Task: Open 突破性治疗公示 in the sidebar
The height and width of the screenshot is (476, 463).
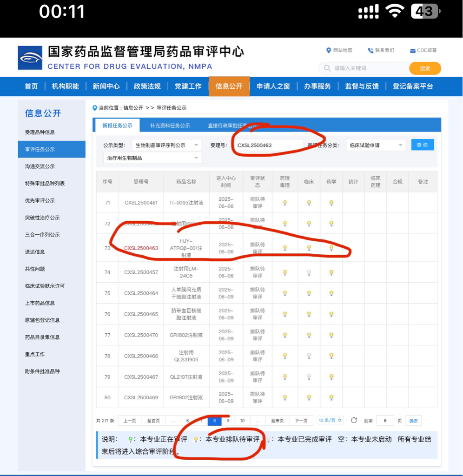Action: tap(42, 218)
